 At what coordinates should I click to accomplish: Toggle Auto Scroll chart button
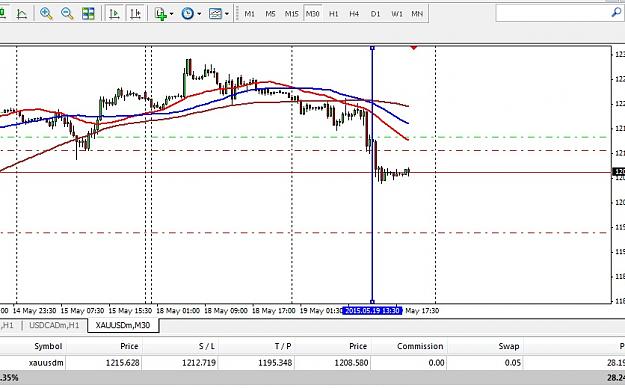pos(114,14)
